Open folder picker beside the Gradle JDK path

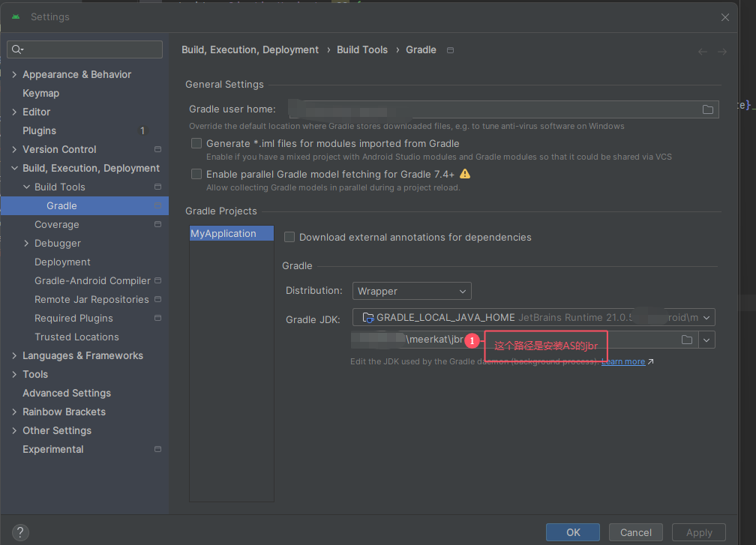click(x=686, y=340)
